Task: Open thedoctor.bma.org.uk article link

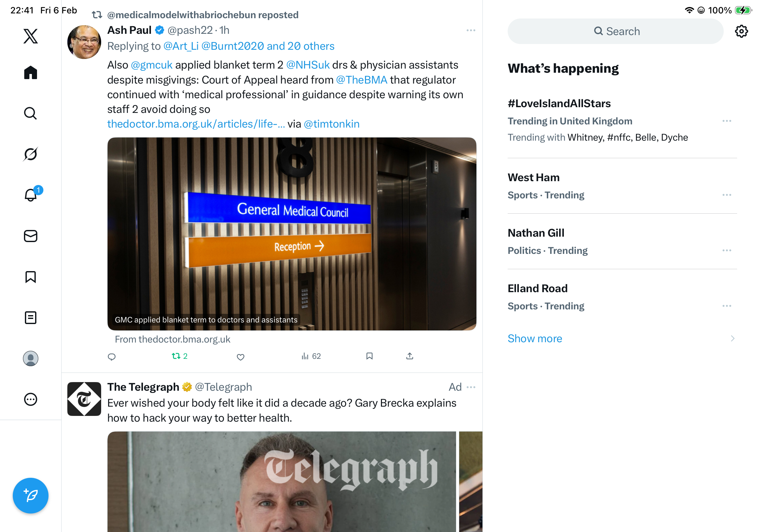Action: pyautogui.click(x=196, y=124)
